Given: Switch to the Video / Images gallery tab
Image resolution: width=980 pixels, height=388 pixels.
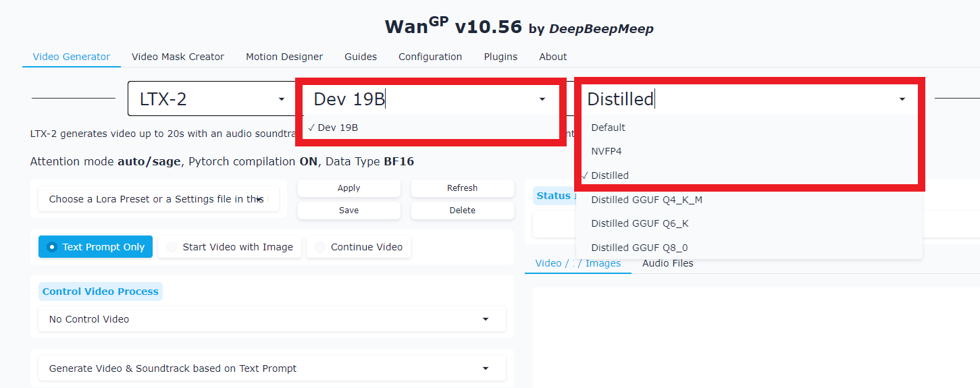Looking at the screenshot, I should click(x=578, y=263).
